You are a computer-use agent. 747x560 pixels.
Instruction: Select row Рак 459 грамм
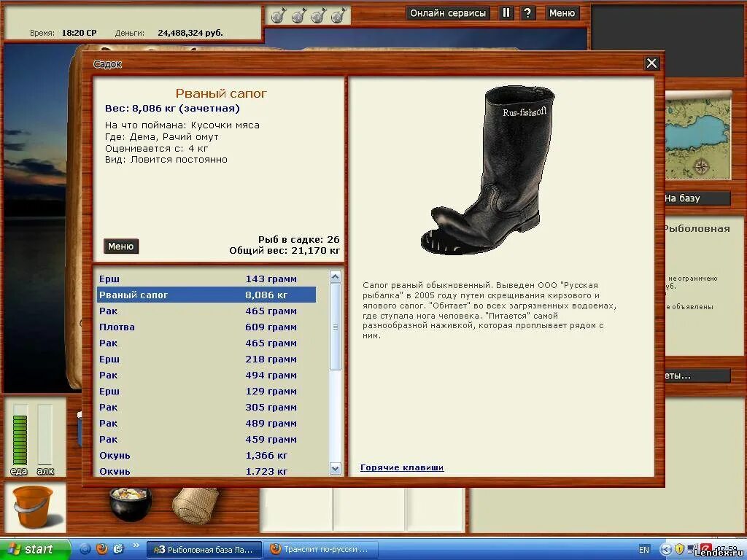(x=206, y=440)
